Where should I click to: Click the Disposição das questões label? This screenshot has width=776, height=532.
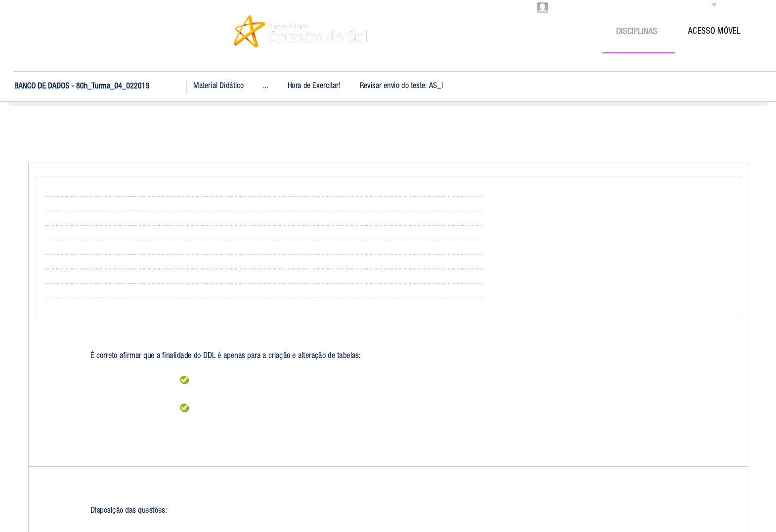coord(129,510)
